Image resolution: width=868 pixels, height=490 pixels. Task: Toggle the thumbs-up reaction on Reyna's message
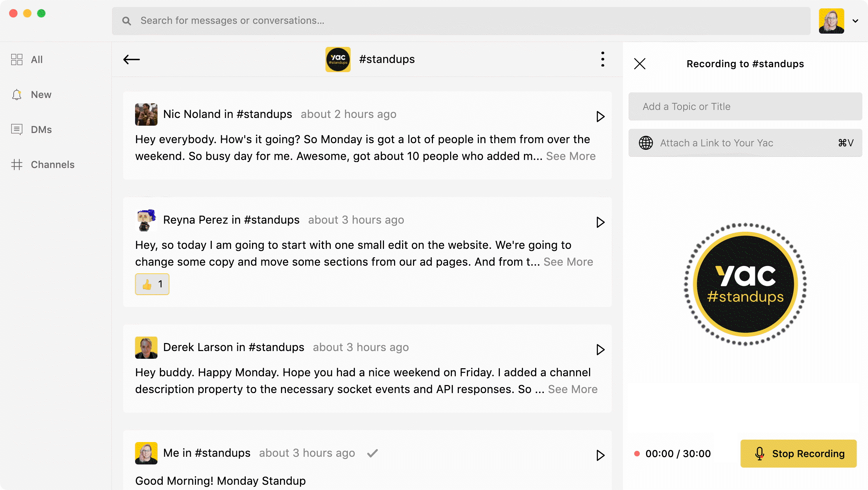tap(152, 284)
